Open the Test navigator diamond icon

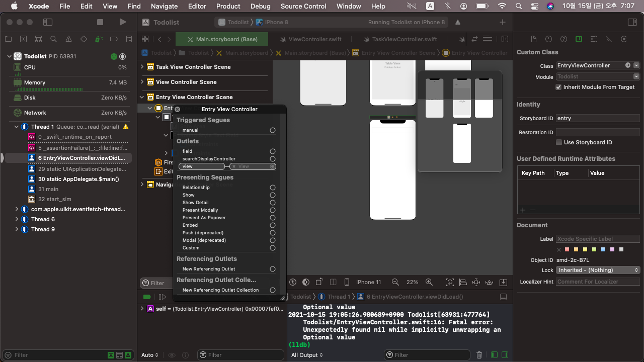84,39
